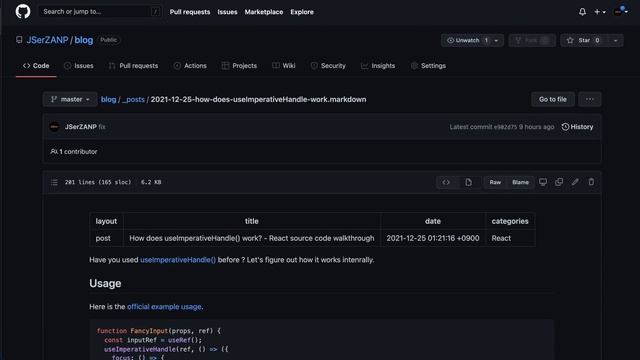This screenshot has width=640, height=360.
Task: Delete this file with trash icon
Action: tap(591, 182)
